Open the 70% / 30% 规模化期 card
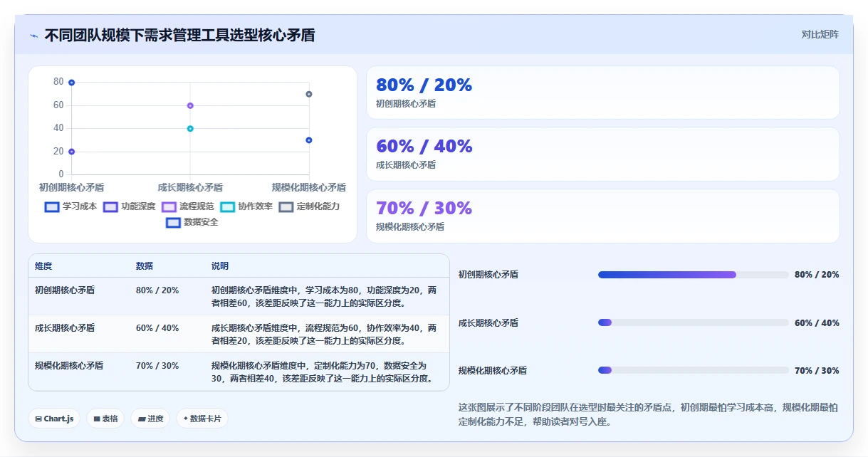 coord(602,216)
